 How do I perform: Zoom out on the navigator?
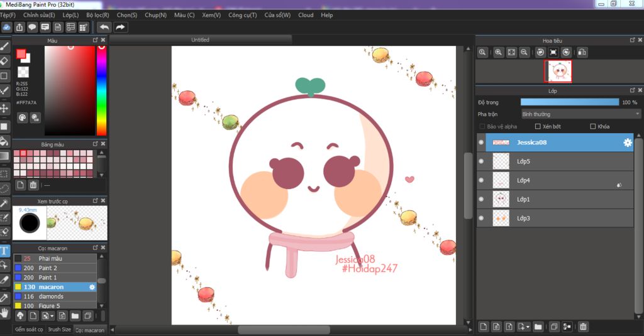(524, 53)
